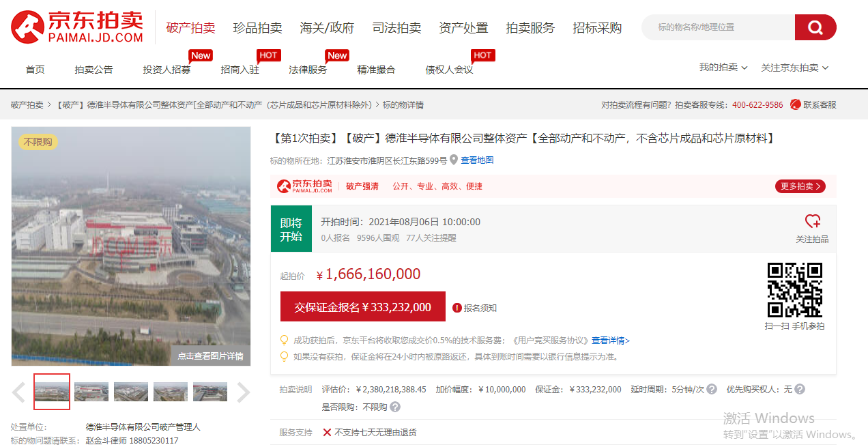Viewport: 868px width, 447px height.
Task: Go to 海关/政府 section
Action: click(x=327, y=28)
